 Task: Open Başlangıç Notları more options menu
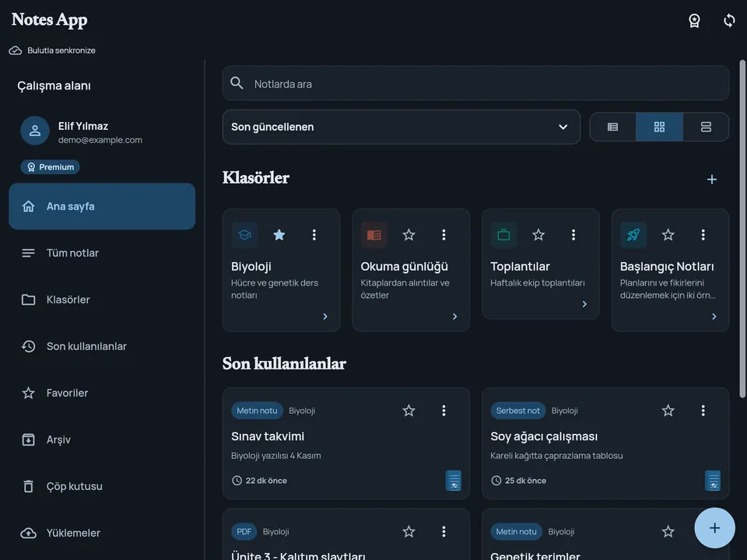click(x=703, y=235)
